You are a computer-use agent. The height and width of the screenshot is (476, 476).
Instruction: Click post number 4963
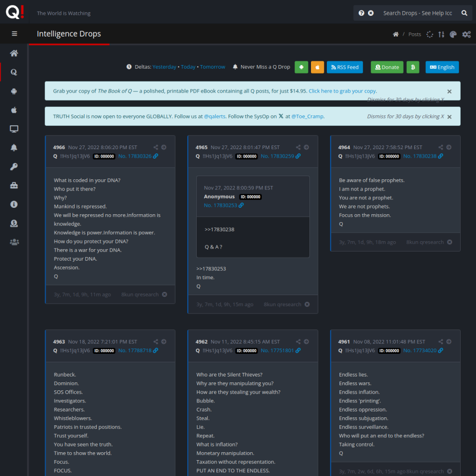pos(59,342)
